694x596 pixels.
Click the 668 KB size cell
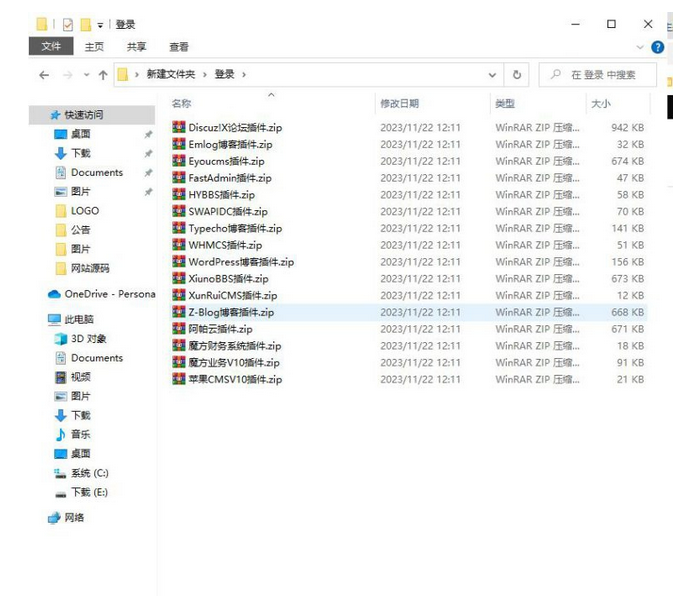[x=628, y=312]
